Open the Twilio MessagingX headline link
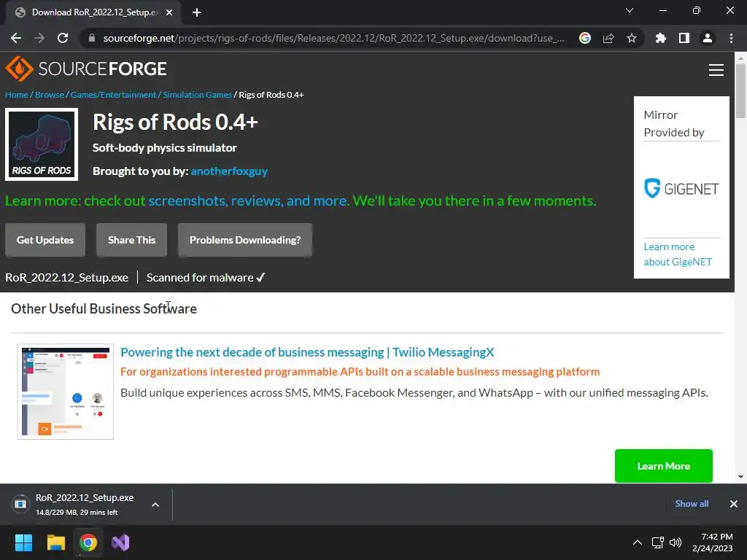 click(x=307, y=352)
